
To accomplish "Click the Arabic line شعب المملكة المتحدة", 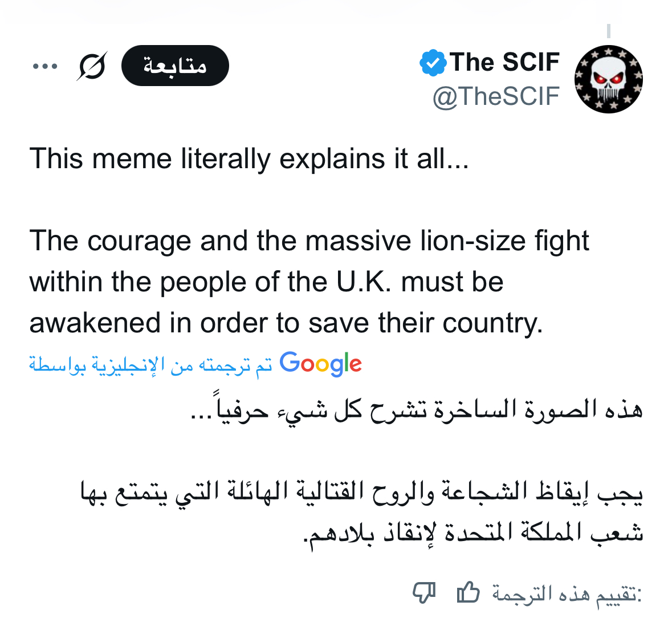I will coord(474,532).
